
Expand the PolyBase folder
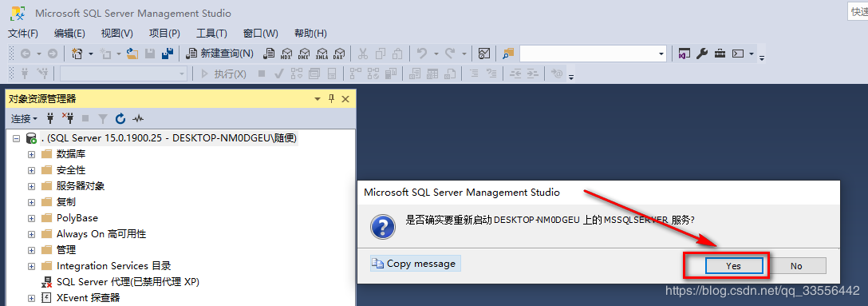pos(32,218)
